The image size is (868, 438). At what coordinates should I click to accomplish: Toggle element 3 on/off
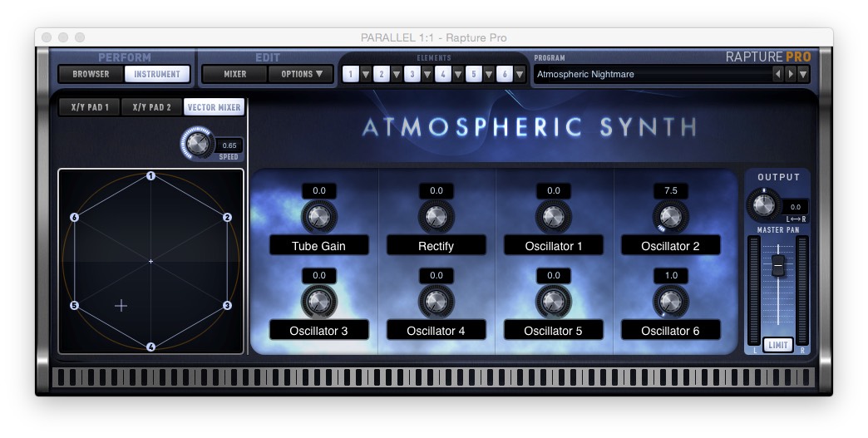[412, 73]
